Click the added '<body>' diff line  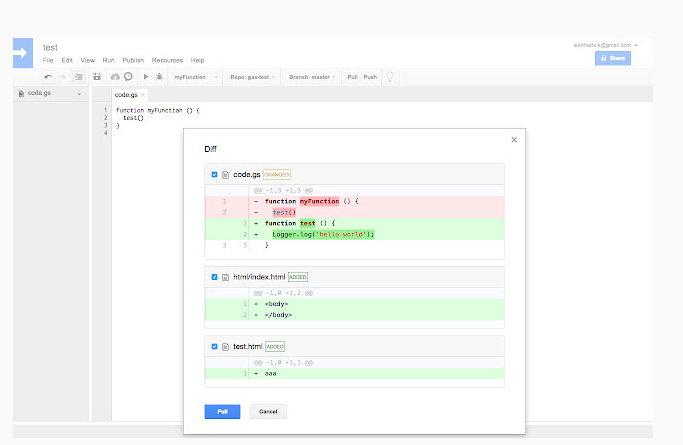355,304
